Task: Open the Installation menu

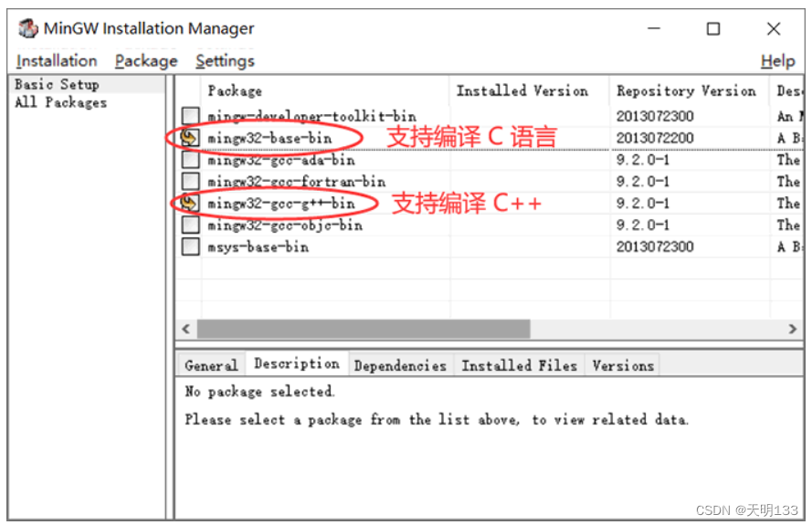Action: (x=57, y=61)
